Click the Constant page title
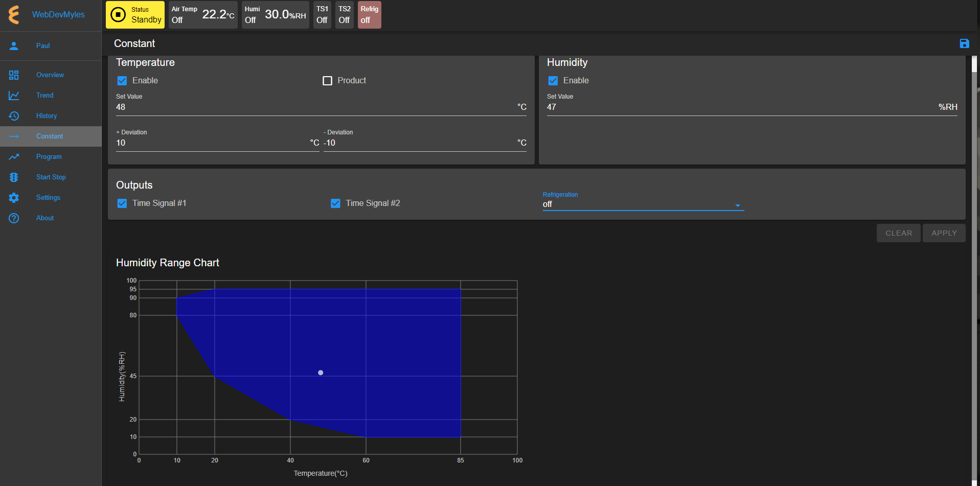980x486 pixels. [x=134, y=43]
